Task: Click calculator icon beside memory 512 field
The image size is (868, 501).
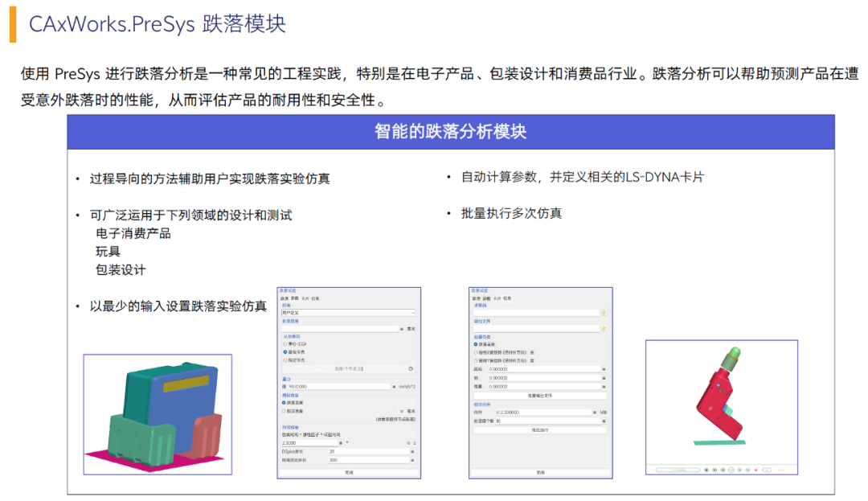Action: [595, 413]
